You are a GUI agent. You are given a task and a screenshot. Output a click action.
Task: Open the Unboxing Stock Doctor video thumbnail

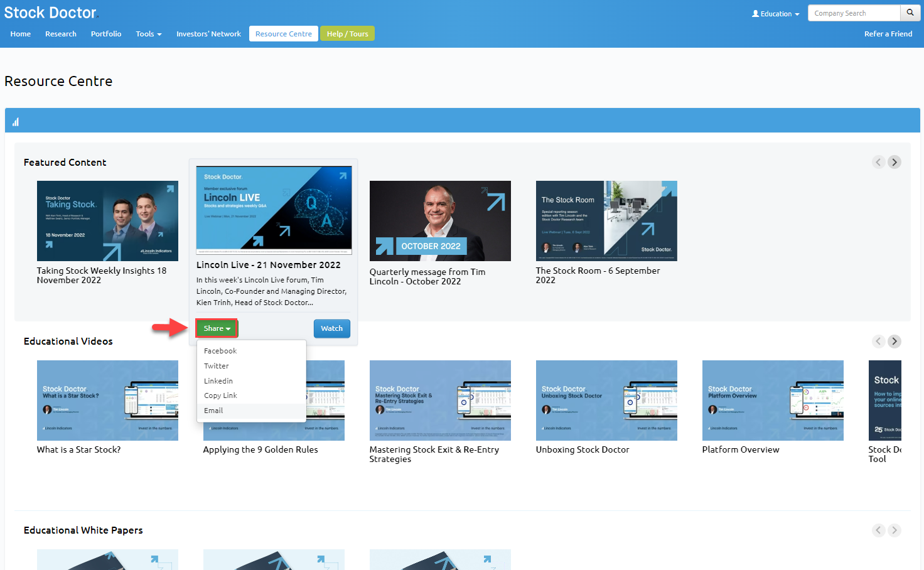point(606,400)
